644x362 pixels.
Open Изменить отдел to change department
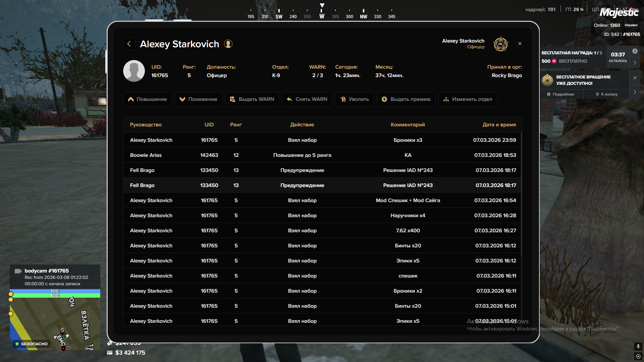pyautogui.click(x=467, y=99)
